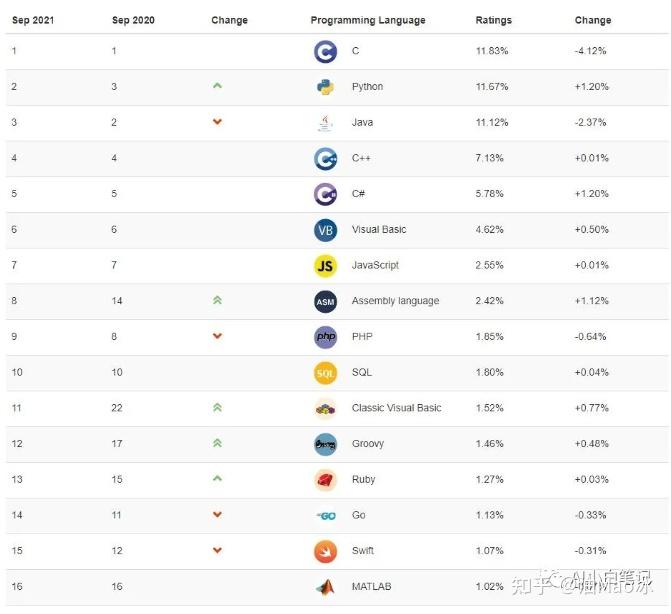The image size is (671, 614).
Task: Click the Classic Visual Basic language name
Action: coord(396,408)
